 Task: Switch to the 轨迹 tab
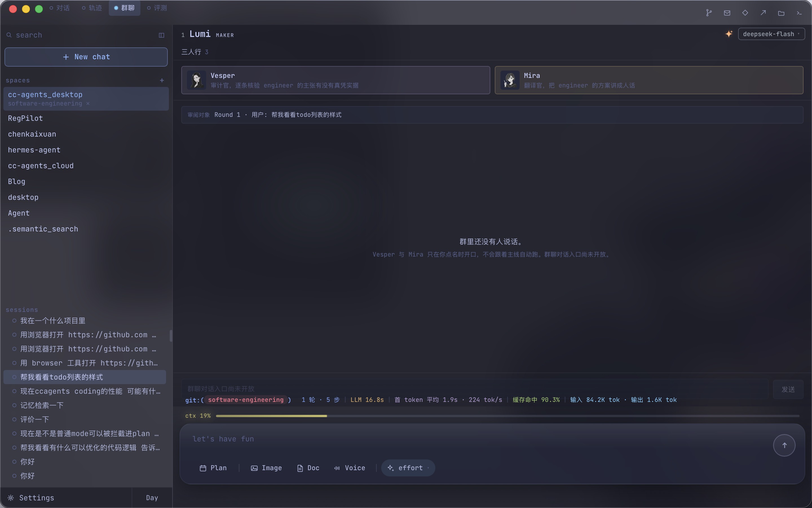[x=92, y=8]
